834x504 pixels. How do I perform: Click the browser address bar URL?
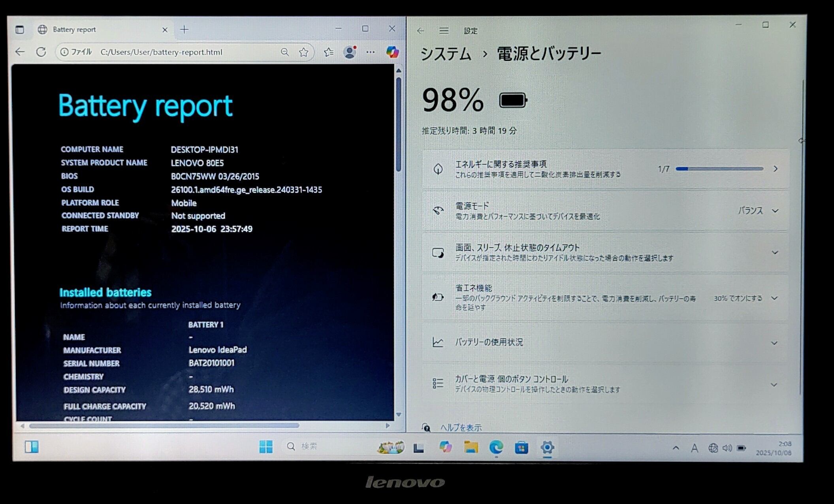click(x=161, y=52)
